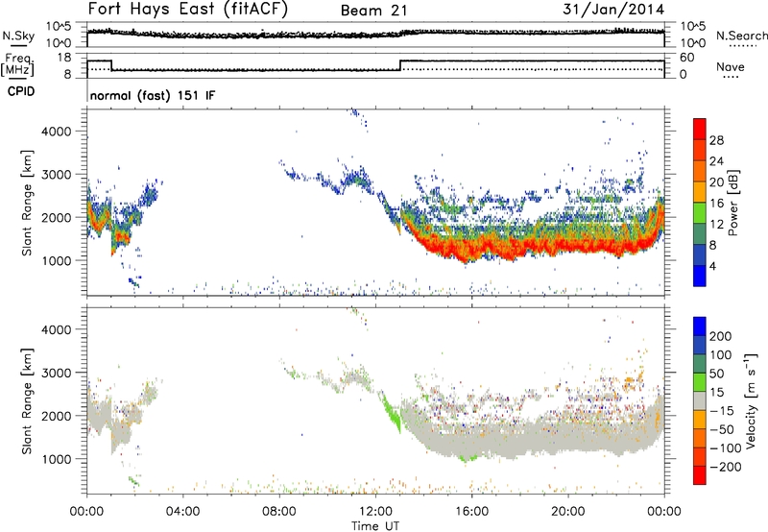This screenshot has height=532, width=768.
Task: Click the "08:00" time tick label
Action: coord(279,512)
